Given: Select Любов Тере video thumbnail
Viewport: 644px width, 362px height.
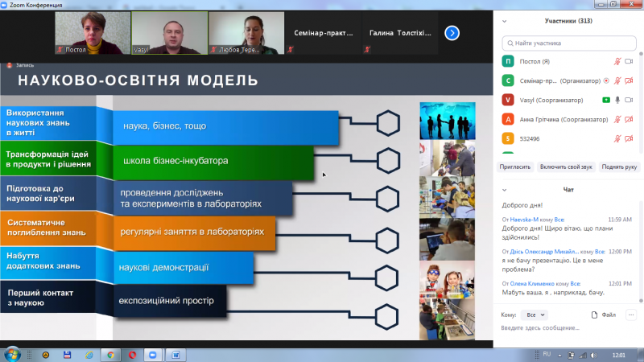Looking at the screenshot, I should [246, 33].
